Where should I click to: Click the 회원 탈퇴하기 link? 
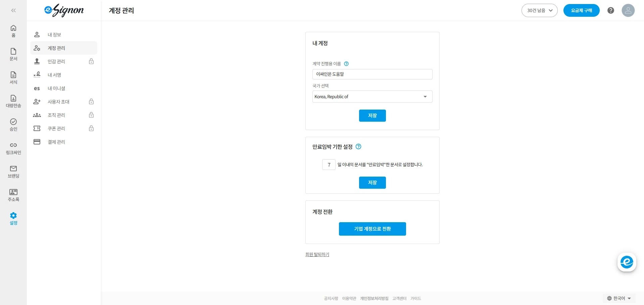(317, 254)
